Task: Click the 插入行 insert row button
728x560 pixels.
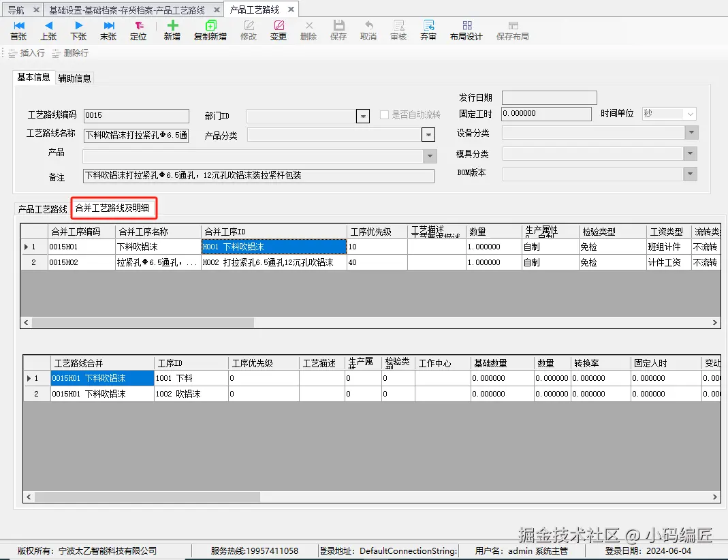Action: 27,53
